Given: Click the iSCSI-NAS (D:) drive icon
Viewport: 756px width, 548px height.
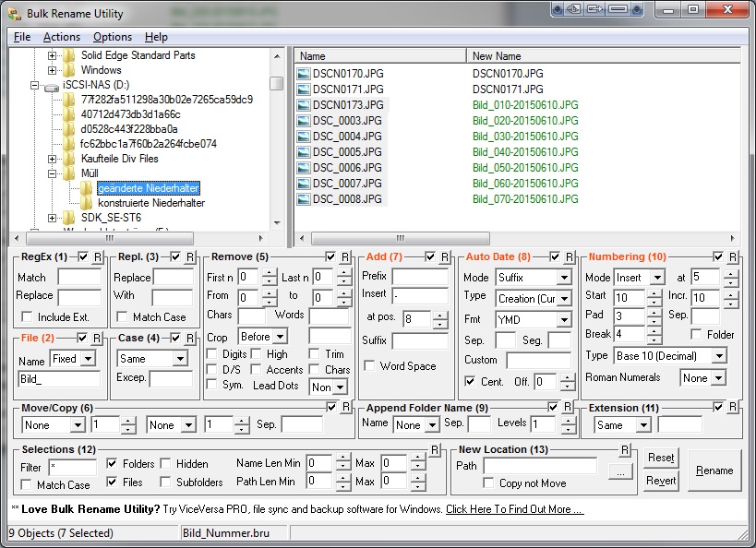Looking at the screenshot, I should coord(52,85).
